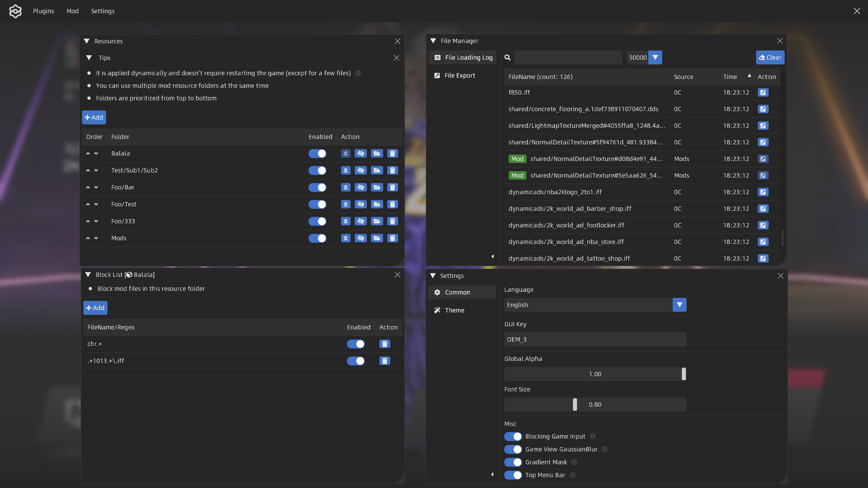This screenshot has width=868, height=488.
Task: Delete the chr.+ block rule
Action: tap(384, 344)
